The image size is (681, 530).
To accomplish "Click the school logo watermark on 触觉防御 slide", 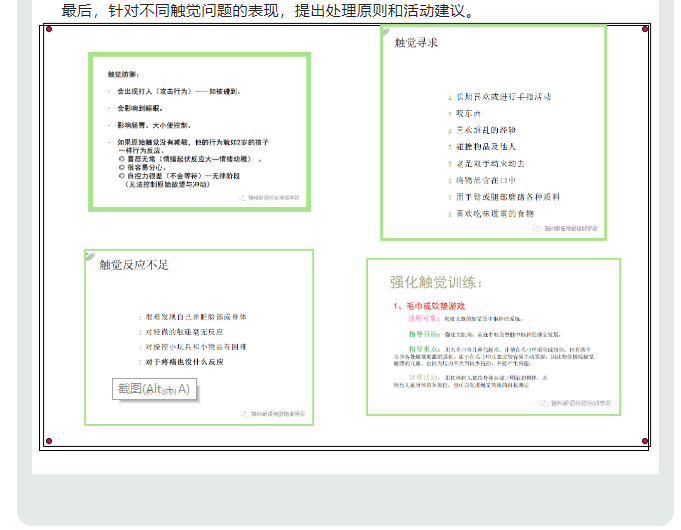I will point(270,198).
